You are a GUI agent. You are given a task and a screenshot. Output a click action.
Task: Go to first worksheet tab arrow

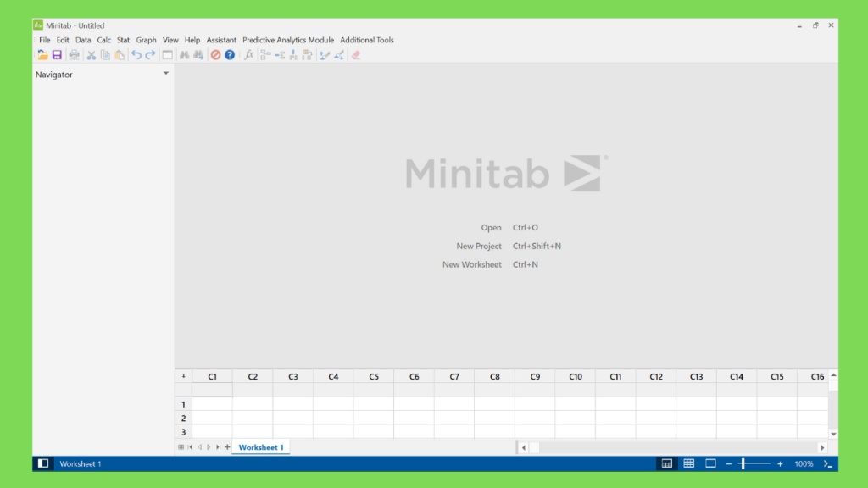tap(191, 447)
